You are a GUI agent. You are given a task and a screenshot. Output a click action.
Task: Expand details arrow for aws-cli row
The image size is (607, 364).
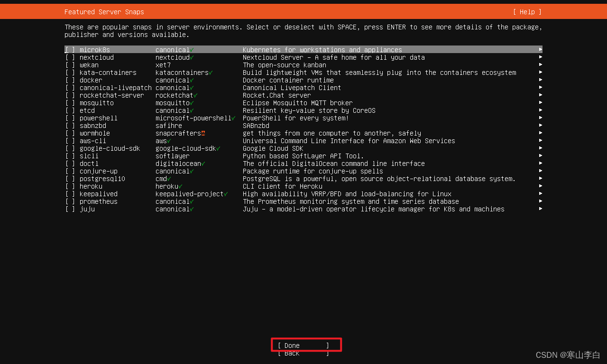click(x=541, y=141)
